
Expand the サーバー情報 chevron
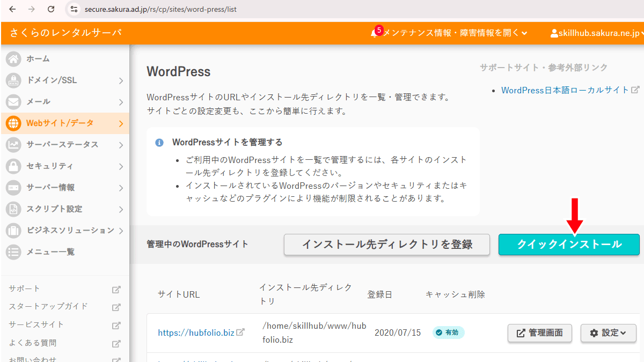[x=121, y=188]
